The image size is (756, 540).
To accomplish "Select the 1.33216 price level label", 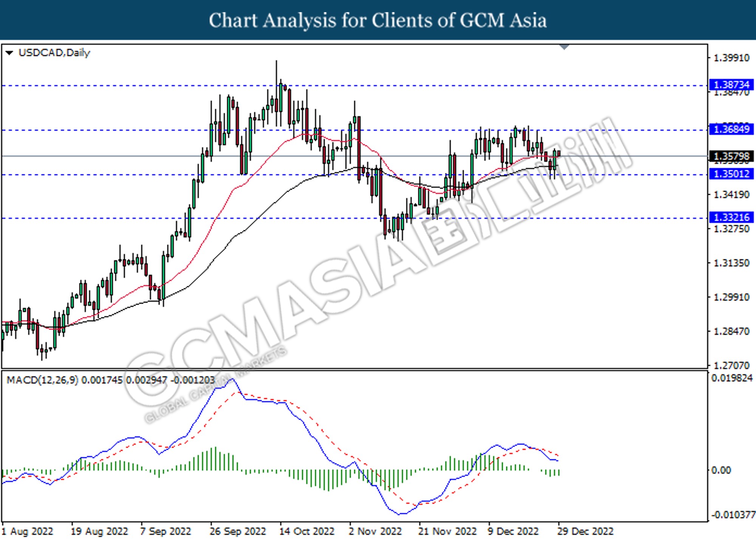I will point(731,217).
